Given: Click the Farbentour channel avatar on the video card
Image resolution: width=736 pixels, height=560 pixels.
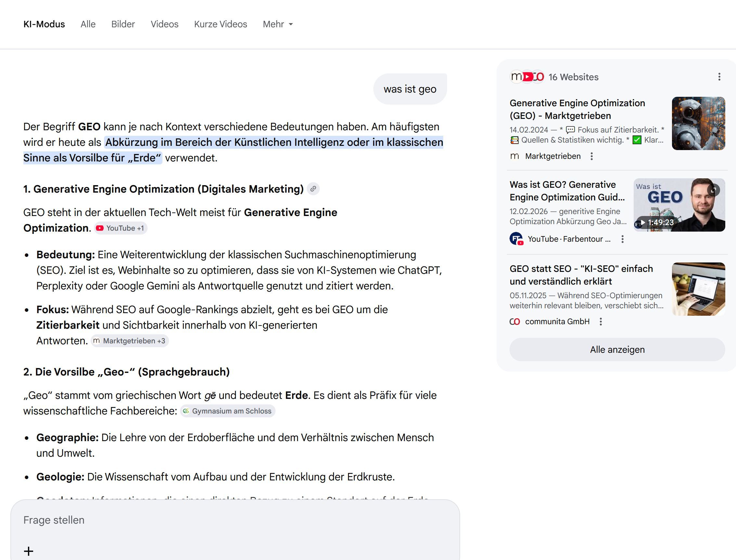Looking at the screenshot, I should pos(516,239).
